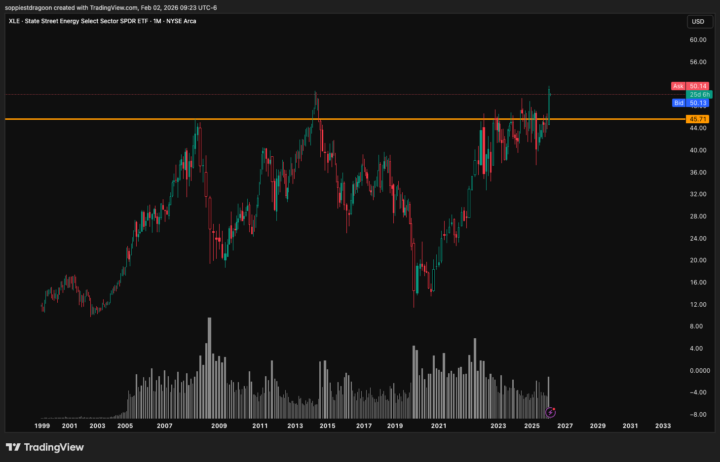The height and width of the screenshot is (462, 720).
Task: Click the 1999 time axis label
Action: pos(42,426)
